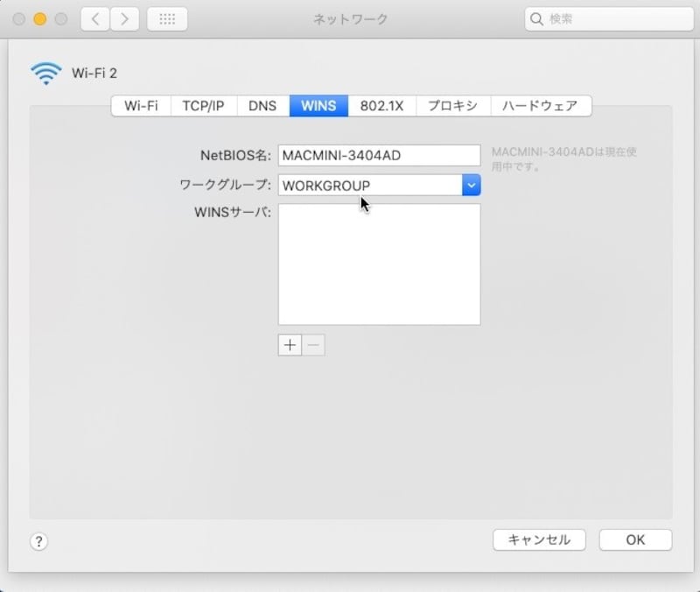Add a WINS server with the plus icon
The height and width of the screenshot is (592, 700).
click(x=290, y=345)
